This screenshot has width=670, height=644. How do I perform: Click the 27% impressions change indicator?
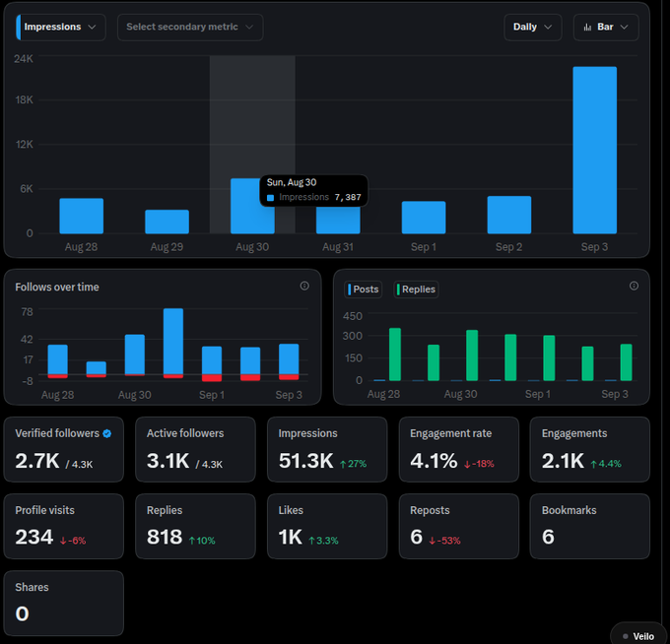coord(353,464)
